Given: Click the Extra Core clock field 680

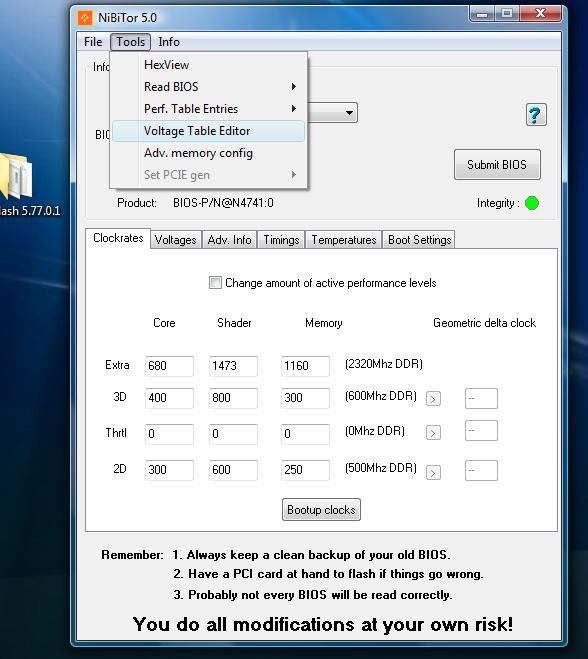Looking at the screenshot, I should pyautogui.click(x=169, y=366).
